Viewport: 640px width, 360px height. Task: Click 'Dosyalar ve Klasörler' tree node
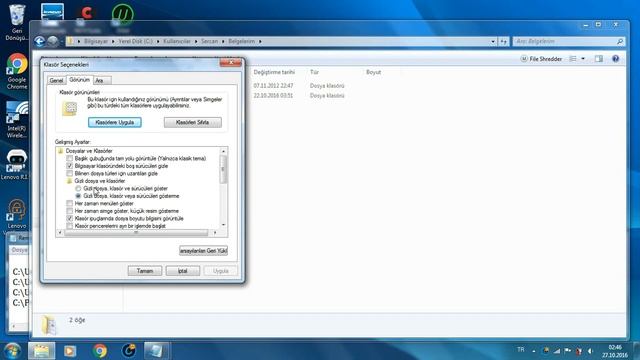pyautogui.click(x=89, y=151)
